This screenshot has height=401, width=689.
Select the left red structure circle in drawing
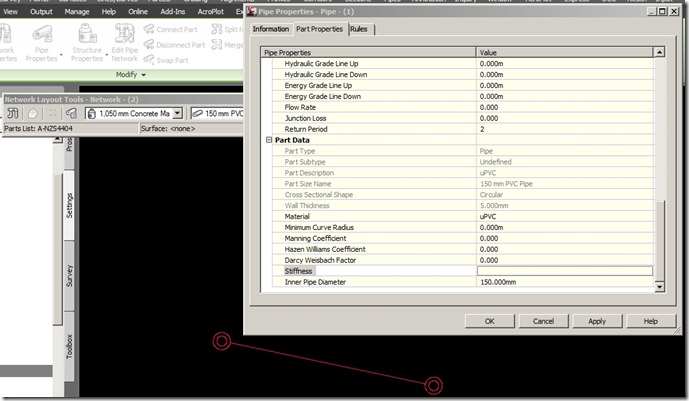point(222,341)
